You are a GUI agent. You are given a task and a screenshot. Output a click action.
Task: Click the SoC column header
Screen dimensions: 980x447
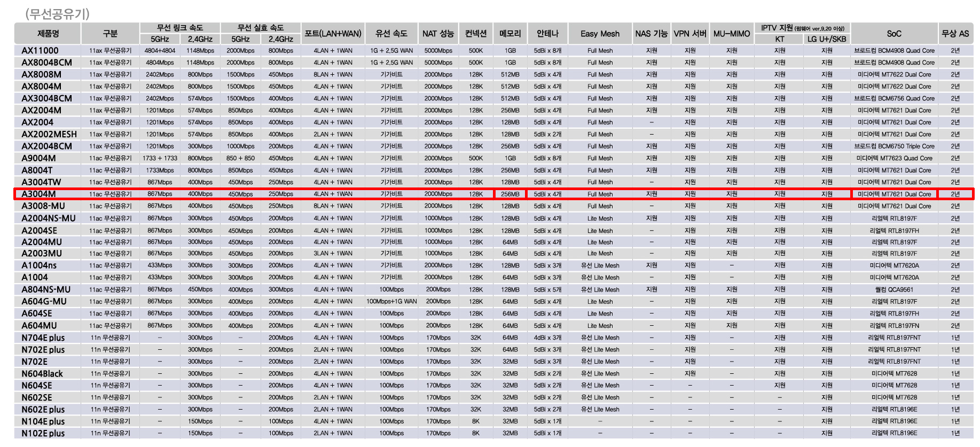click(894, 33)
